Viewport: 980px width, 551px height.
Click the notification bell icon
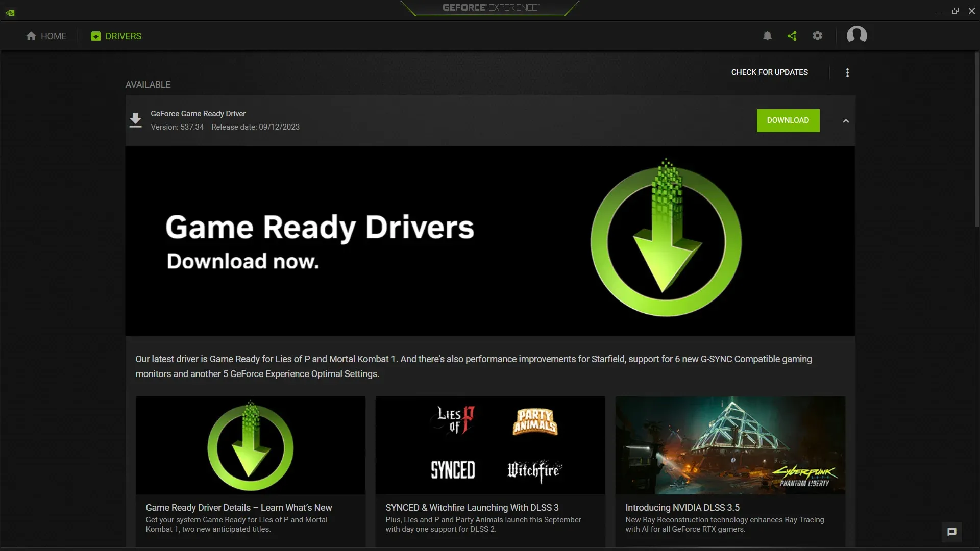point(767,36)
